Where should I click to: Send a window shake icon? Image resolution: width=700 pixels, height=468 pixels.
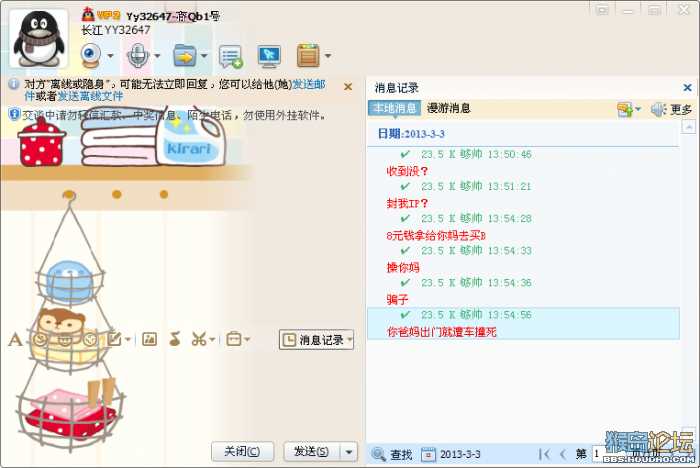point(90,340)
